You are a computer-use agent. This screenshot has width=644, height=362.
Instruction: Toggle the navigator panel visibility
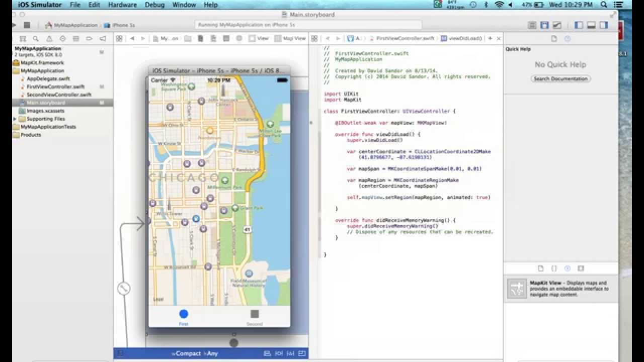tap(579, 25)
